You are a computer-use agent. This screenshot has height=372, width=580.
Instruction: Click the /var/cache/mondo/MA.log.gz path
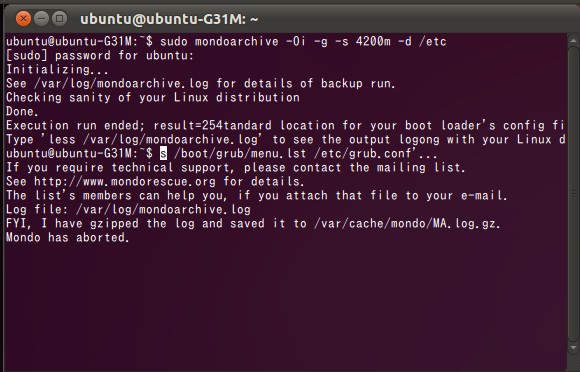coord(407,224)
